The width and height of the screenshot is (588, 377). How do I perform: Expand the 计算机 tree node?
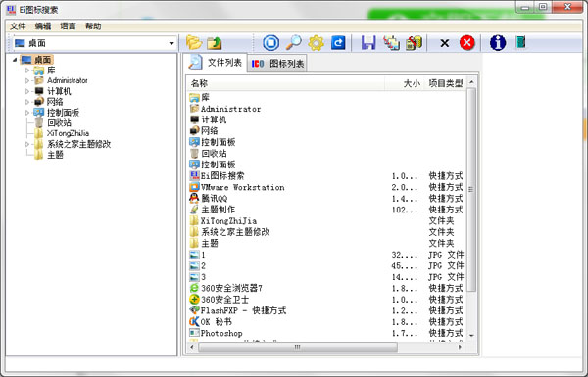click(27, 91)
